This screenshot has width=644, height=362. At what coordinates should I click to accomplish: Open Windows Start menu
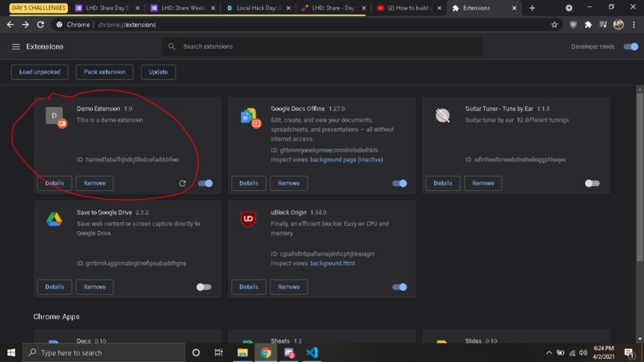point(11,352)
